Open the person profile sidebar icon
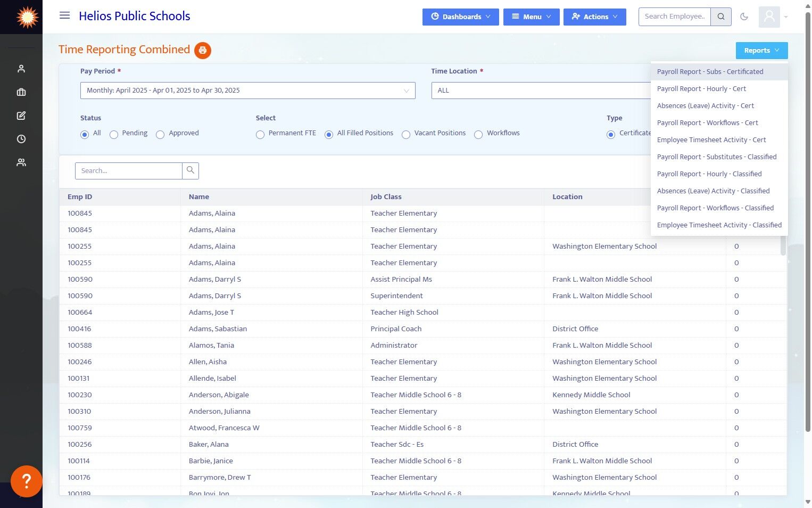Image resolution: width=812 pixels, height=508 pixels. pyautogui.click(x=21, y=69)
